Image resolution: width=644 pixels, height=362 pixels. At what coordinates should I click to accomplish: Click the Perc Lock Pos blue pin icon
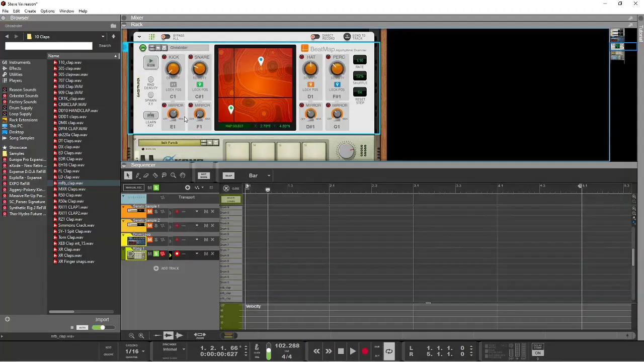click(x=337, y=84)
